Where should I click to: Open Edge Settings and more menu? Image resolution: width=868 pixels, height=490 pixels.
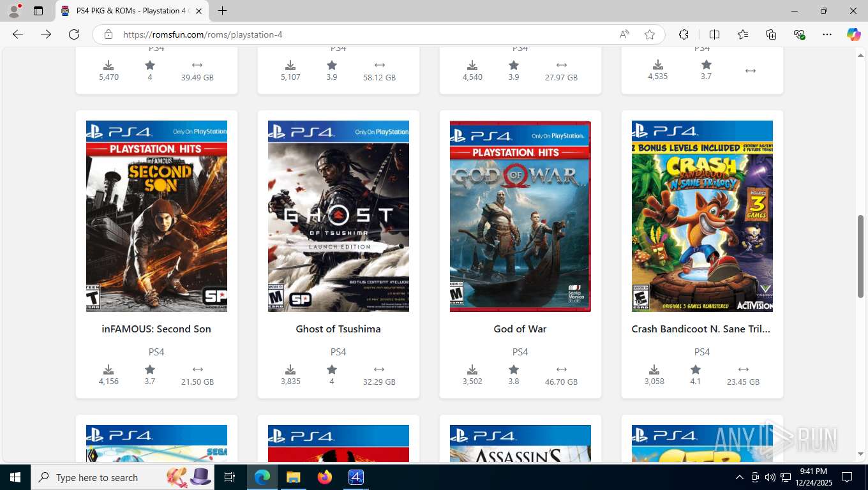pos(827,34)
